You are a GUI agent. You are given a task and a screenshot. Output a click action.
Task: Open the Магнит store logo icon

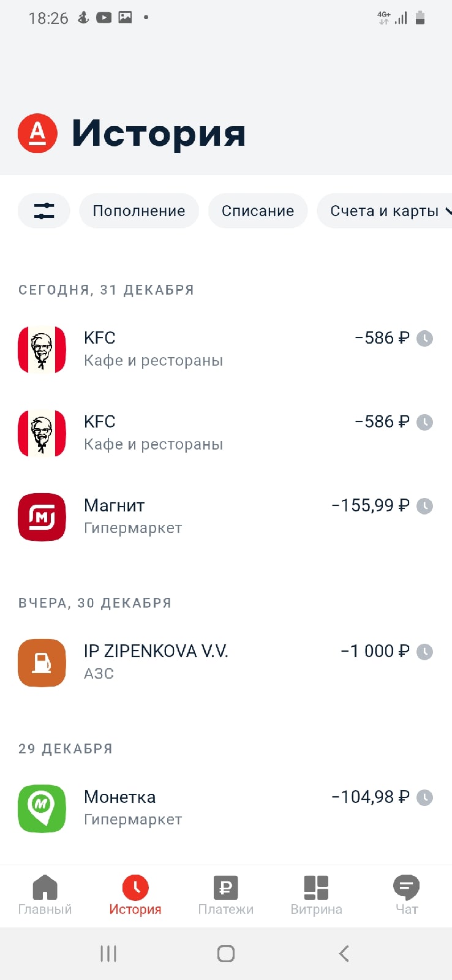[42, 517]
